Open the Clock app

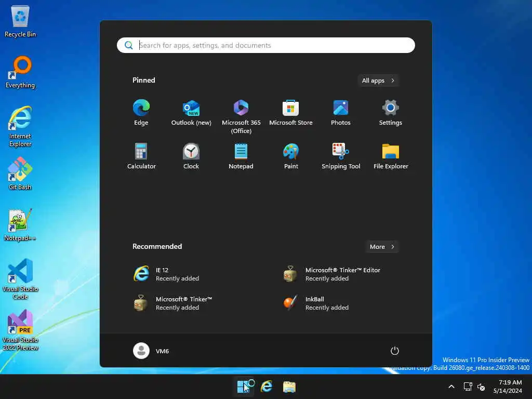tap(191, 156)
